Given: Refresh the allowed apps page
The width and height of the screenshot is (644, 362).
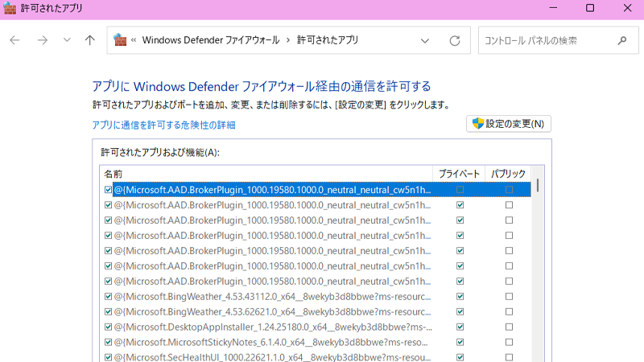Looking at the screenshot, I should [455, 41].
